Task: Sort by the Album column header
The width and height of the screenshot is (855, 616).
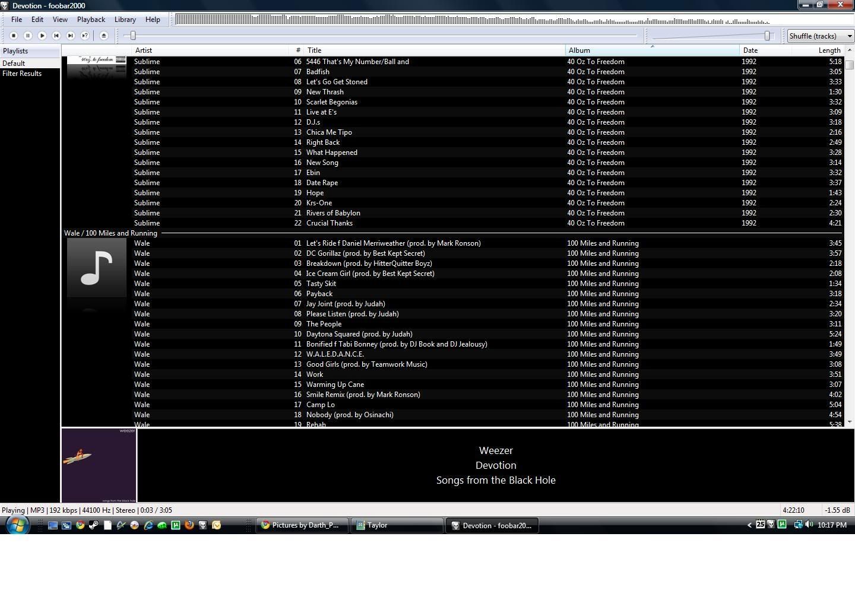Action: tap(653, 50)
